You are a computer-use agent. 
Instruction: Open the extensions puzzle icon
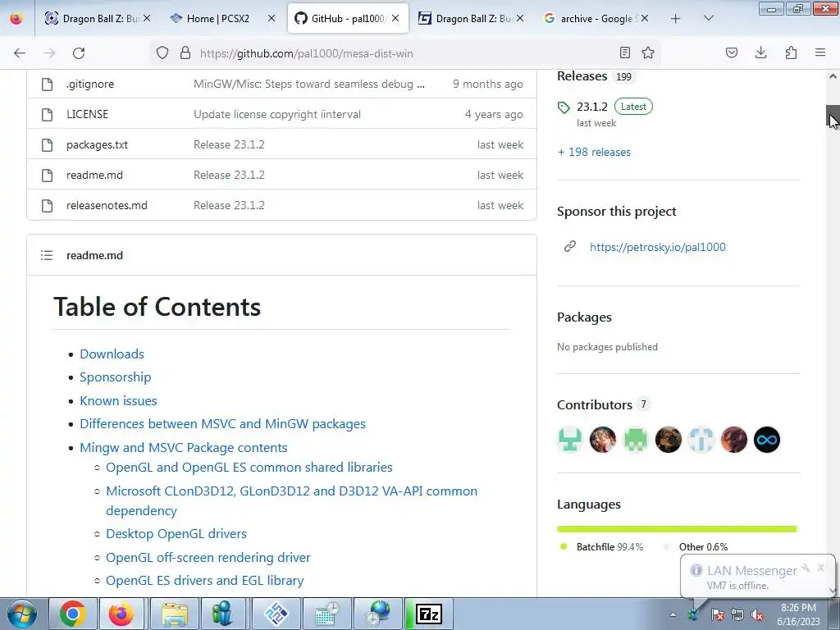791,52
